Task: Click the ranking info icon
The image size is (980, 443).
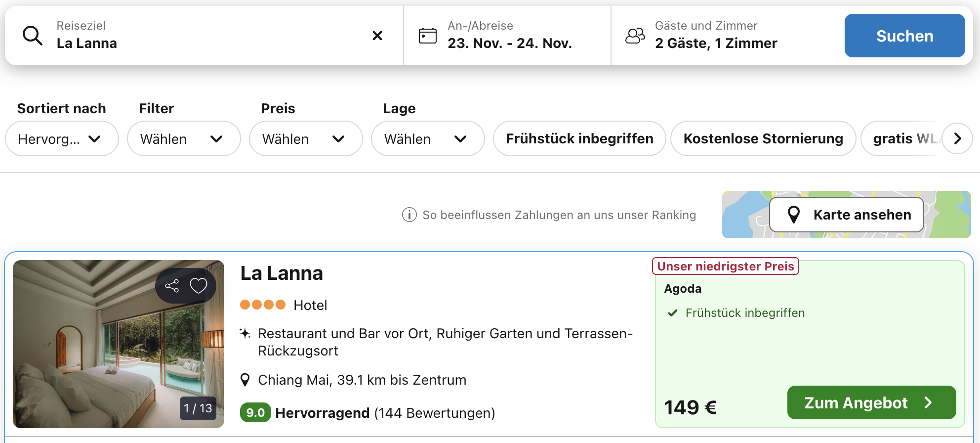Action: tap(409, 215)
